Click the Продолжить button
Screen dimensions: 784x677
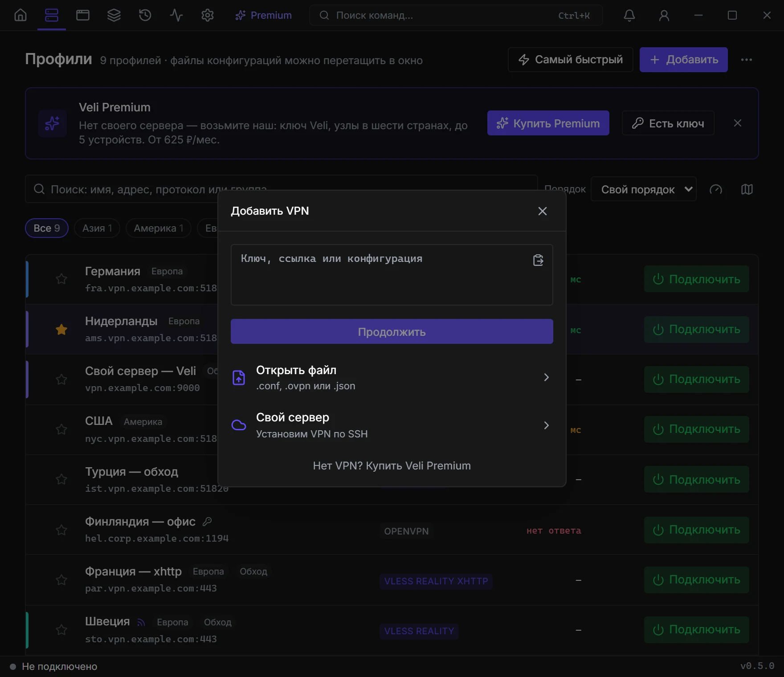[x=392, y=331]
